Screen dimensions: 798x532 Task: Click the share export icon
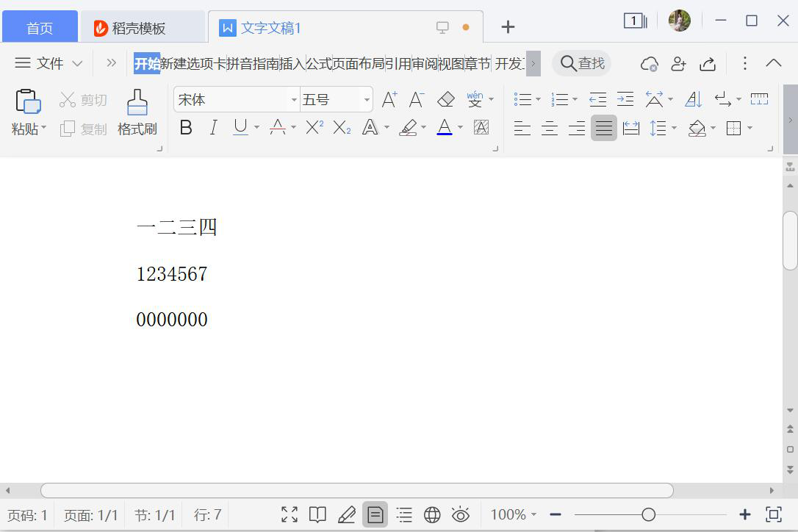point(708,64)
